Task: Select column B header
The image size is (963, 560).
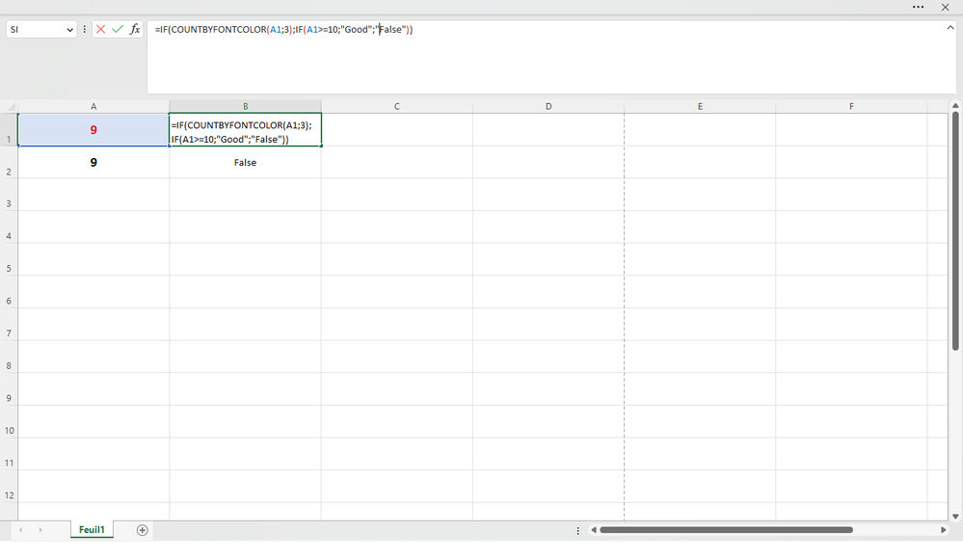Action: click(245, 106)
